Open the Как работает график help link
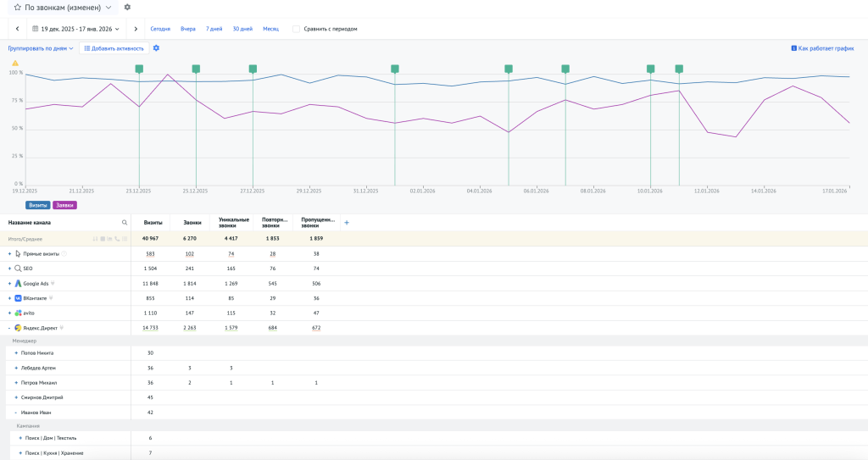This screenshot has width=868, height=460. pyautogui.click(x=822, y=48)
